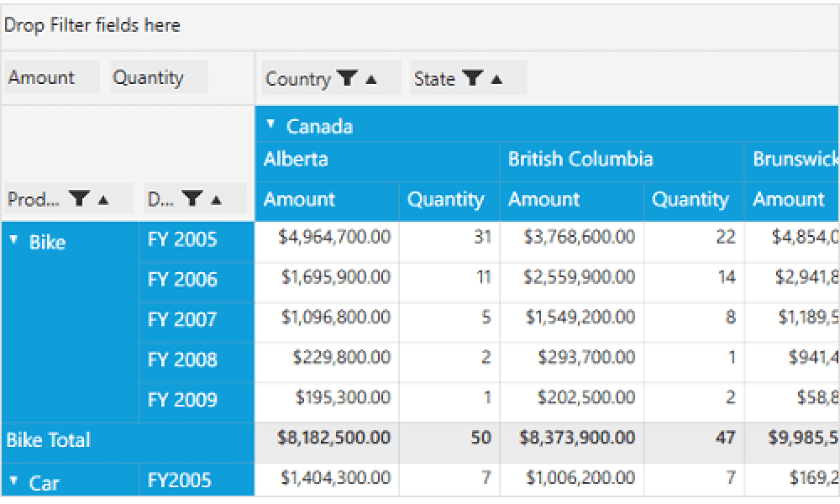
Task: Open the Product field filter funnel
Action: point(80,199)
